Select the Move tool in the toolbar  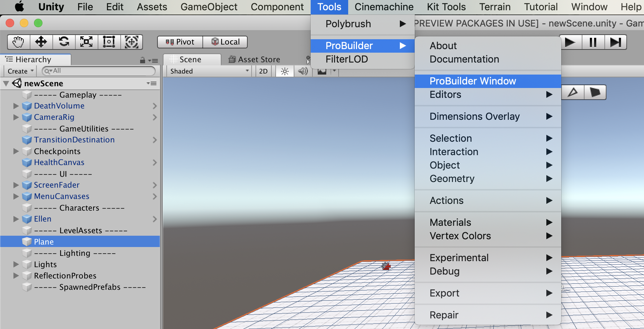click(41, 42)
